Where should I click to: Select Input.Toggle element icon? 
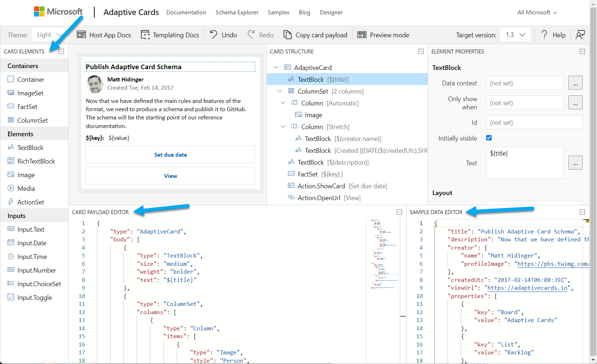(x=11, y=297)
